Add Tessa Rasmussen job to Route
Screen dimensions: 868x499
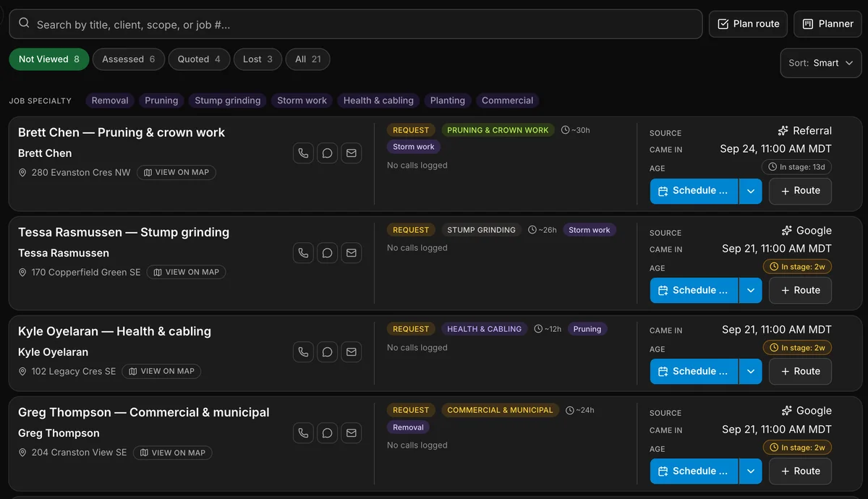coord(800,291)
